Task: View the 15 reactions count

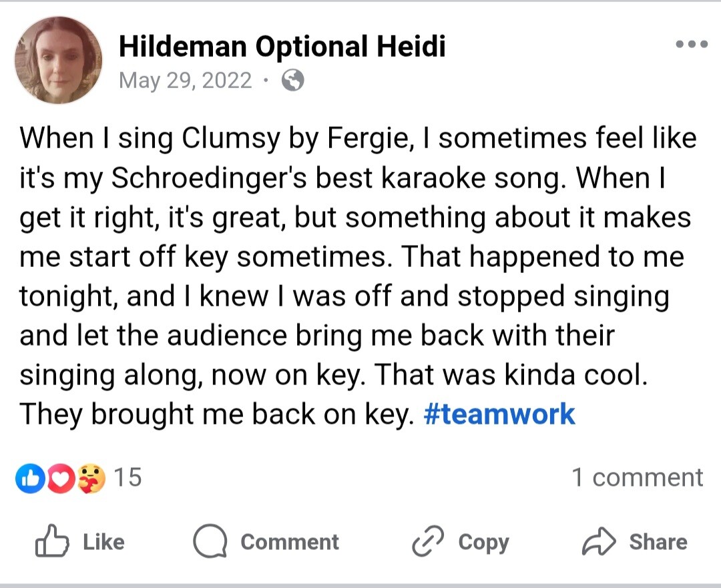Action: click(128, 477)
